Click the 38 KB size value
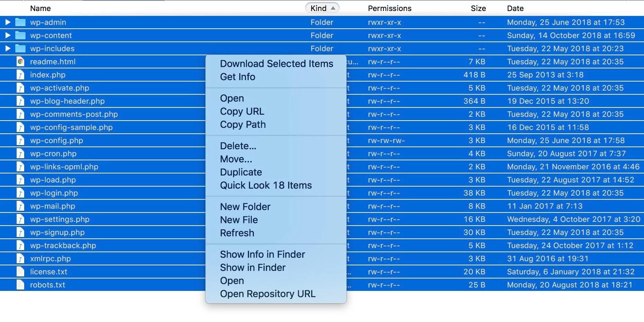 474,193
